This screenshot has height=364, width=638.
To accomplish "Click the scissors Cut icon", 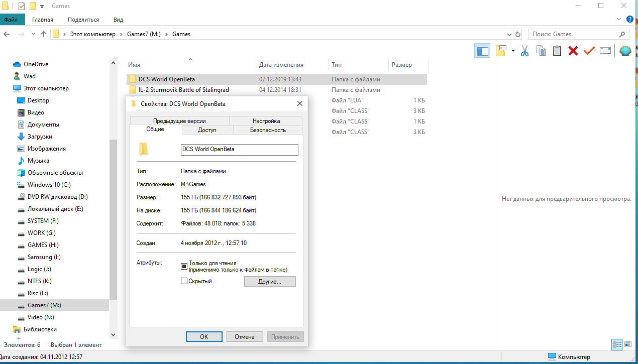I will (x=524, y=51).
